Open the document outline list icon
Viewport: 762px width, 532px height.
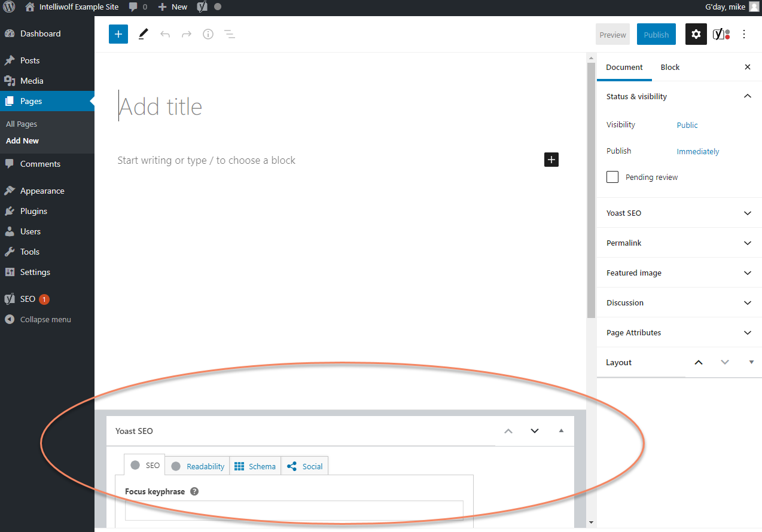(229, 34)
